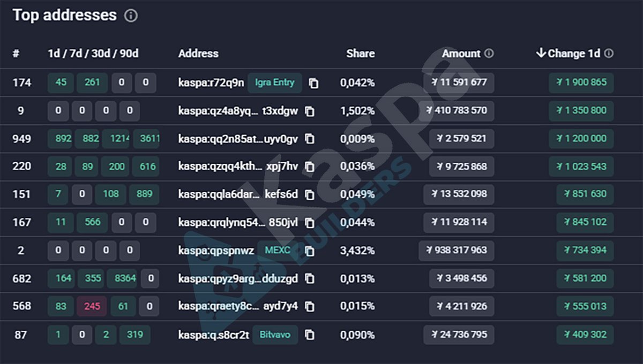Viewport: 643px width, 364px height.
Task: Copy address kaspa:qpyz9arg…dduzgd
Action: tap(309, 279)
